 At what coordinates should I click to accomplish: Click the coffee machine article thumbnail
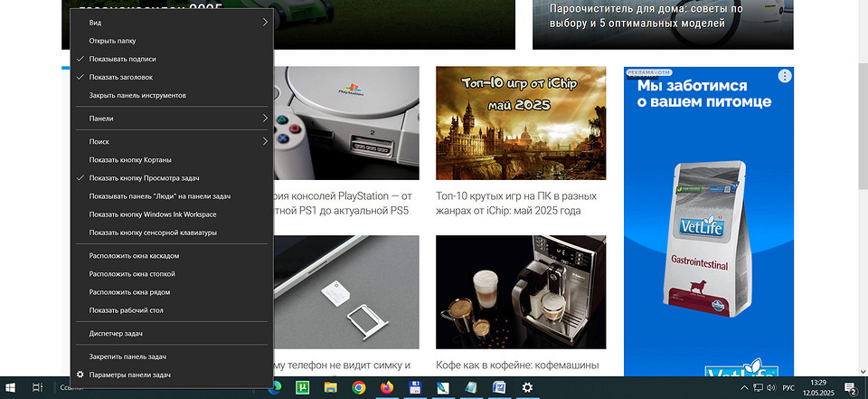pyautogui.click(x=521, y=291)
